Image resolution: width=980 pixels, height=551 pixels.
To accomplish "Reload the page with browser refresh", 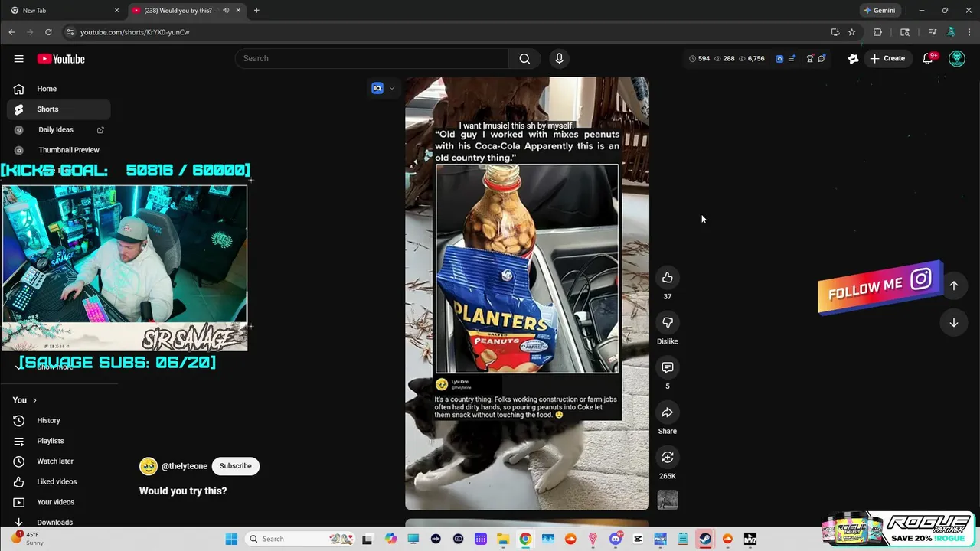I will [48, 32].
